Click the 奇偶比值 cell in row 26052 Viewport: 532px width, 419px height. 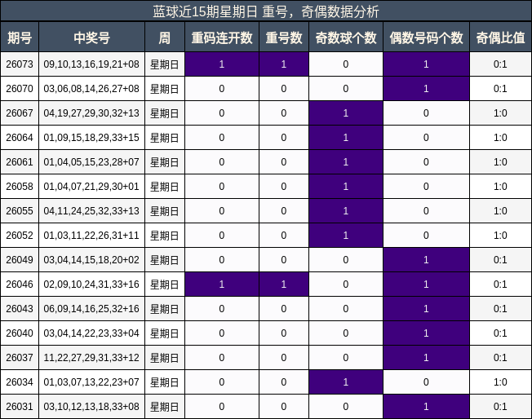501,235
